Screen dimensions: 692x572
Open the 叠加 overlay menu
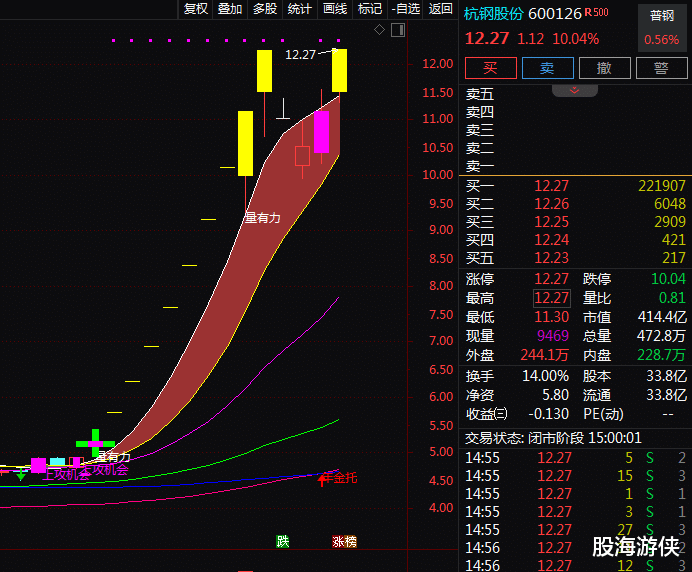[x=230, y=9]
